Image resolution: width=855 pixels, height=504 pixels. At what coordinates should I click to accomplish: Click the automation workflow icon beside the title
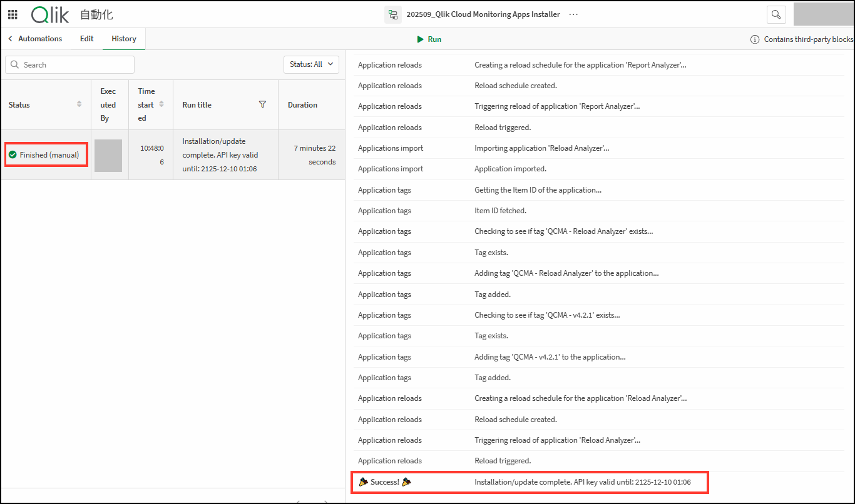[393, 14]
